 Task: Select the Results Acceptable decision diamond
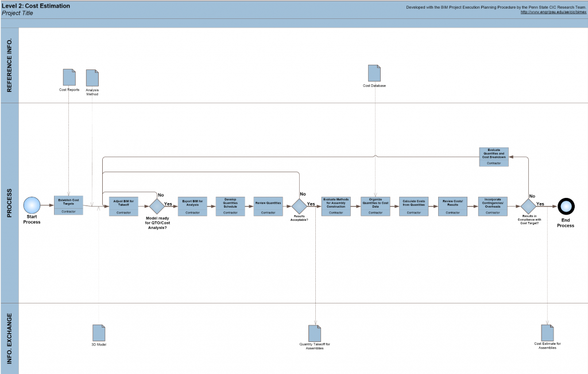(x=299, y=207)
